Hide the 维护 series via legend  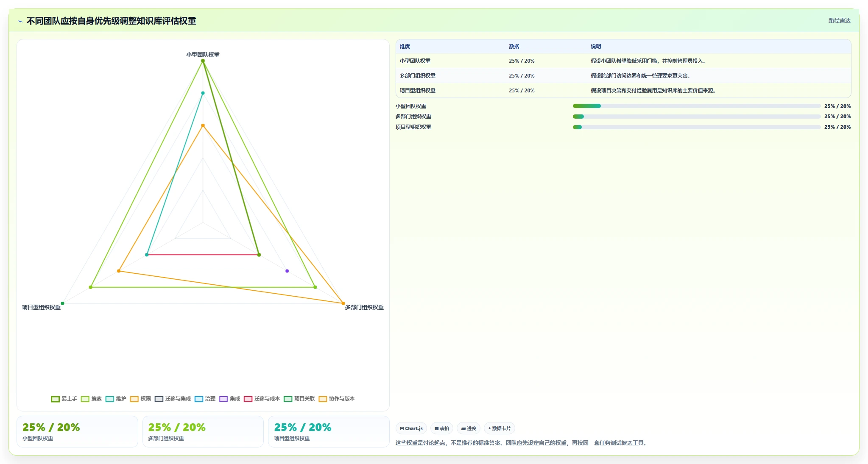coord(116,399)
